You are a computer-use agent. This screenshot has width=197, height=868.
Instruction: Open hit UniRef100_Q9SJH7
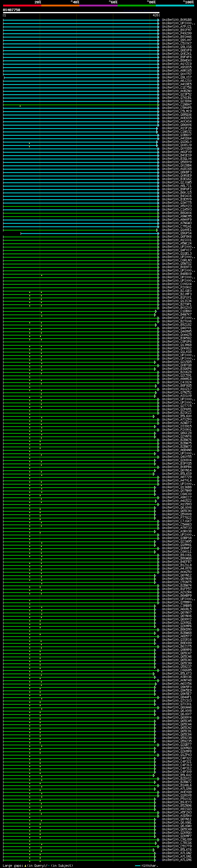coord(177,40)
